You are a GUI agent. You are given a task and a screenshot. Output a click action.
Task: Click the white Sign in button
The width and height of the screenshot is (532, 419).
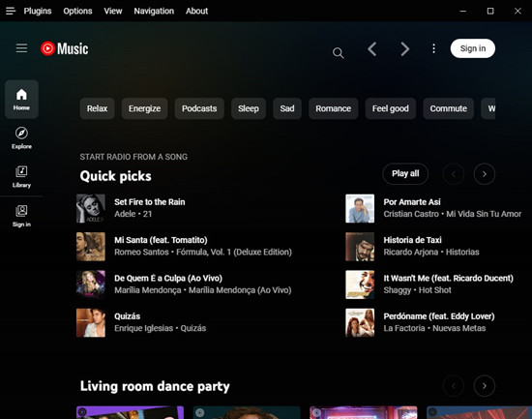point(473,48)
